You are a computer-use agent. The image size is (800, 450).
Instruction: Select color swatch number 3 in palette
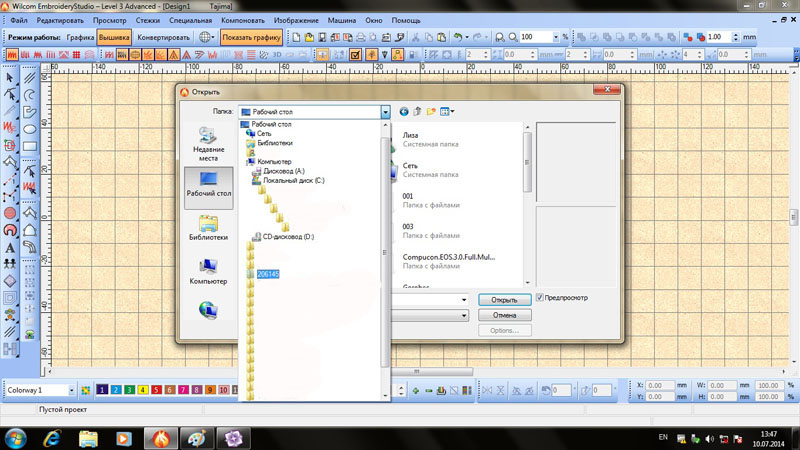130,389
